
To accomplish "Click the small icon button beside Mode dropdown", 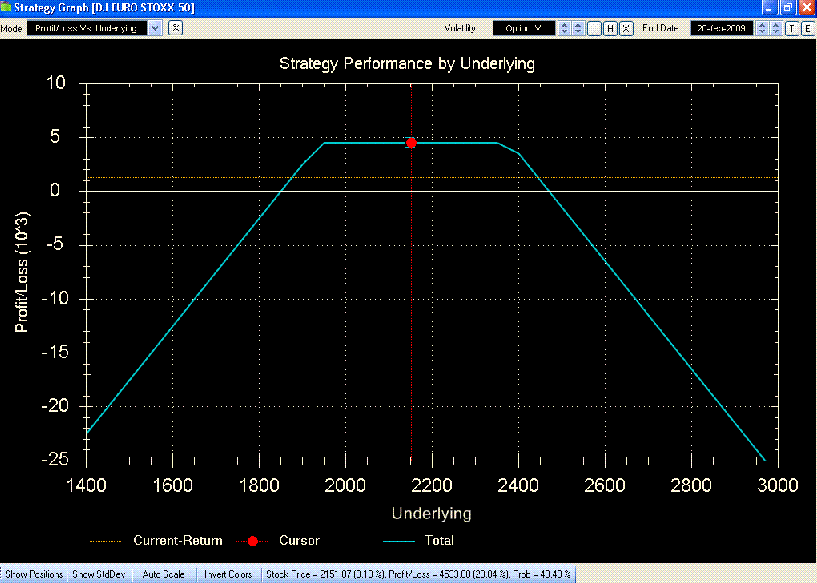I will pos(176,28).
